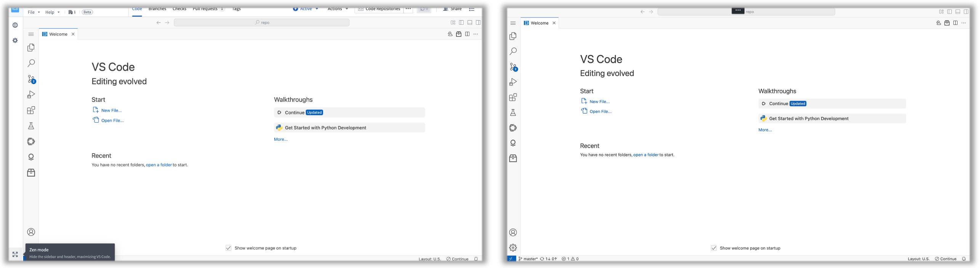Open editor More Actions ellipsis in right window
Screen dimensions: 980x268
click(x=964, y=23)
